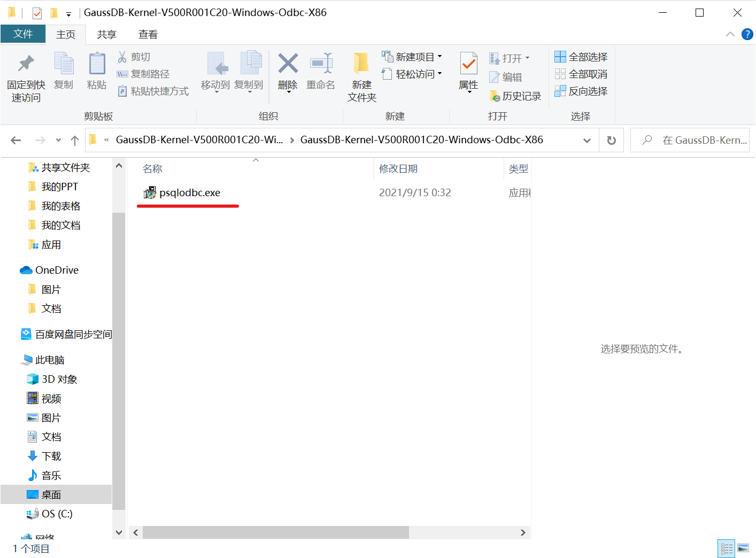Image resolution: width=756 pixels, height=558 pixels.
Task: Go back with the back arrow
Action: click(16, 140)
